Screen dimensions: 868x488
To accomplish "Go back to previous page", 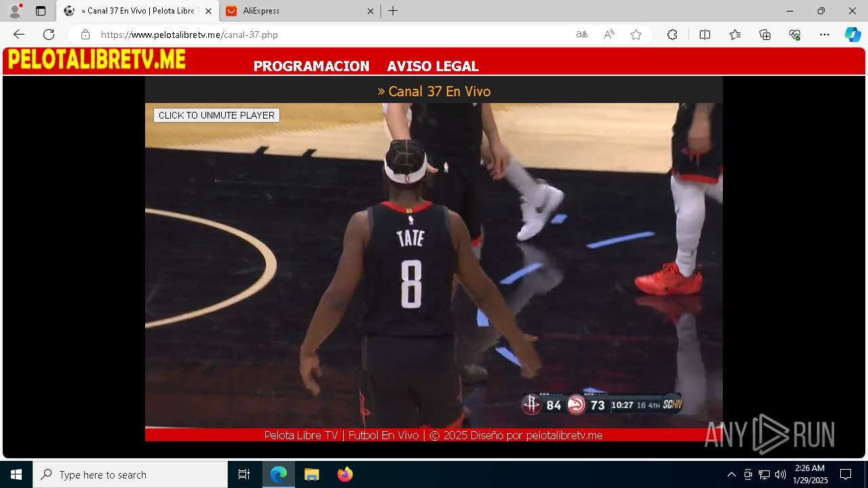I will click(19, 35).
